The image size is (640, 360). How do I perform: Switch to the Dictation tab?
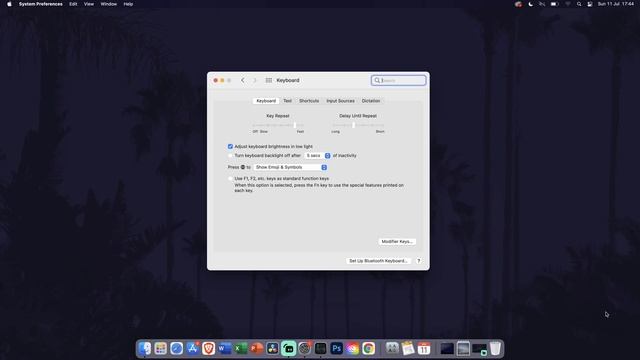tap(371, 101)
